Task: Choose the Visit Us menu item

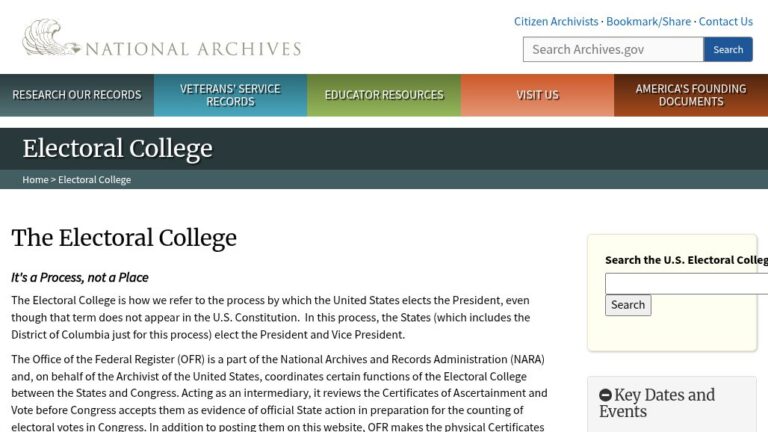Action: (537, 95)
